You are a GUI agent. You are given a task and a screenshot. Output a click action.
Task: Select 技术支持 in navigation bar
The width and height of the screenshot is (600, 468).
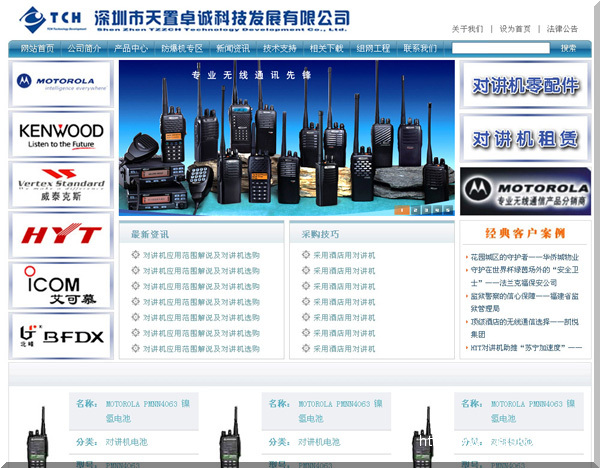[279, 48]
